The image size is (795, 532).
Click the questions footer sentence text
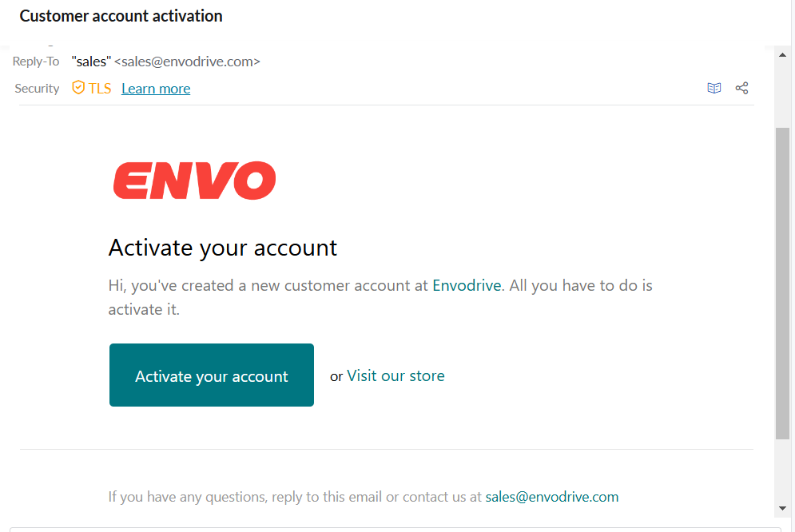pos(295,497)
